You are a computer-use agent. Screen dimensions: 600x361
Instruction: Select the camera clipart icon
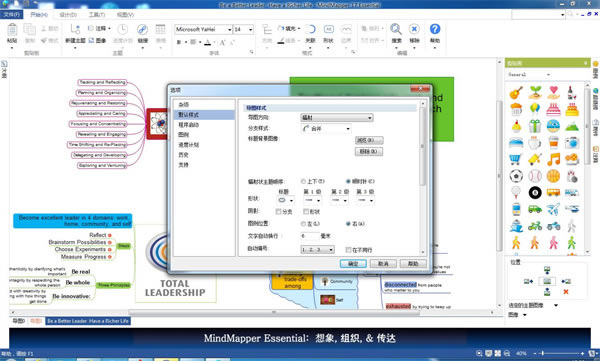coord(572,143)
